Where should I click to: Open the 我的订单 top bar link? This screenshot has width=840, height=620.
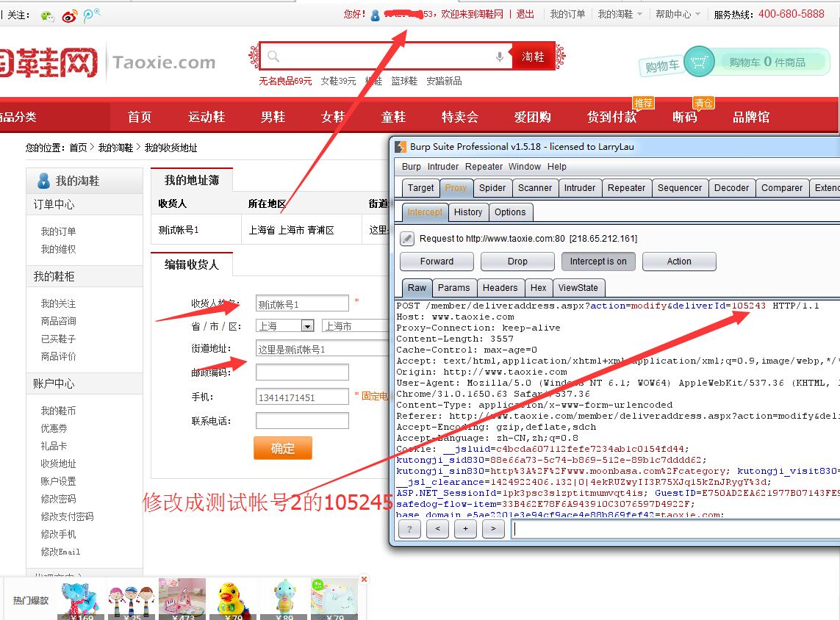tap(567, 15)
